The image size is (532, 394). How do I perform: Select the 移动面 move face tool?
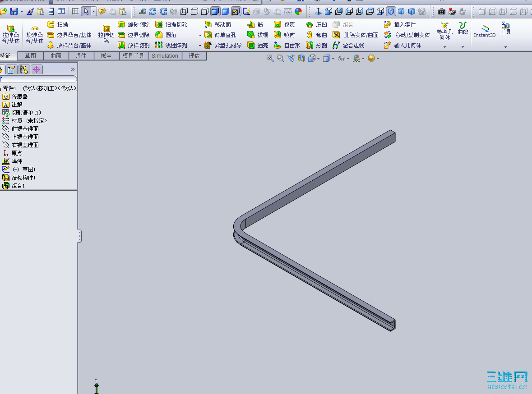(217, 24)
